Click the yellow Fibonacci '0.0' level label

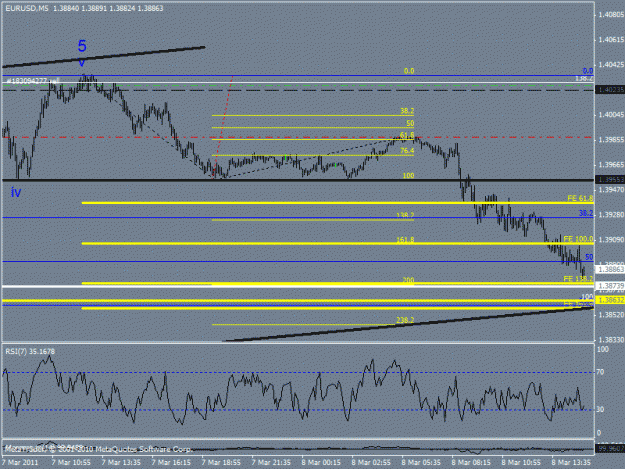409,71
